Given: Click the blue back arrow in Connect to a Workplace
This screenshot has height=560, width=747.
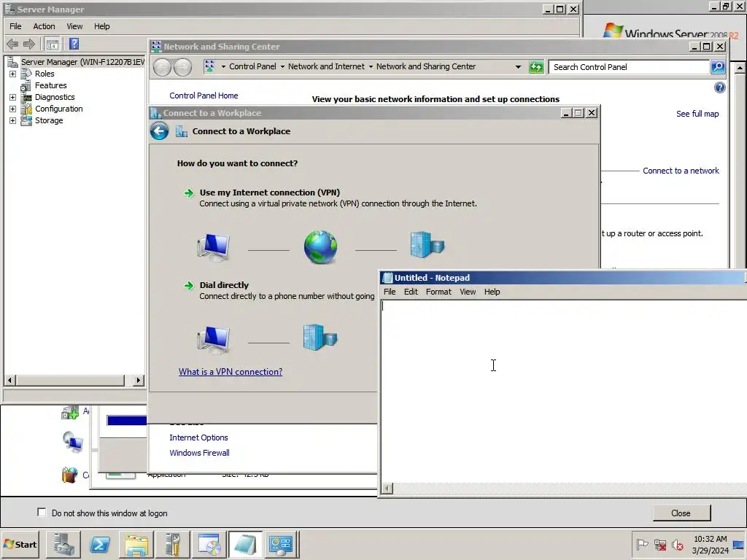Looking at the screenshot, I should [x=160, y=131].
